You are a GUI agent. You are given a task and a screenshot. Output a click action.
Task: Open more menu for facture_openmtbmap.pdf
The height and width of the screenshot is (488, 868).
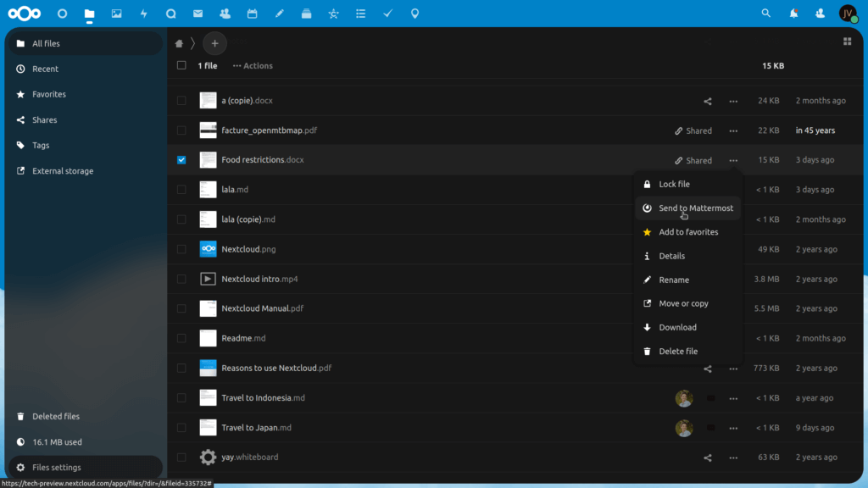point(733,131)
